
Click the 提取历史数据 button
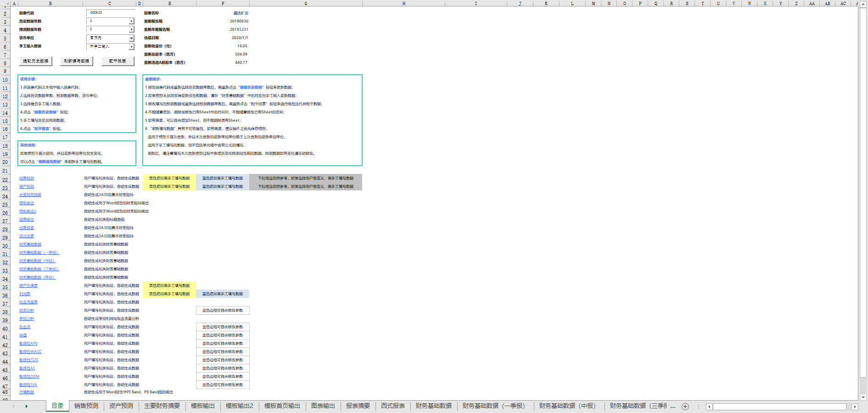(36, 61)
